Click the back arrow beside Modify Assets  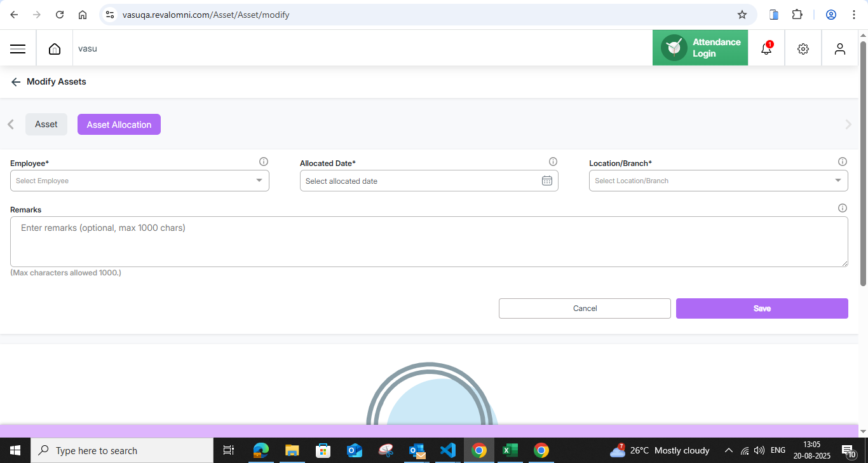(16, 82)
